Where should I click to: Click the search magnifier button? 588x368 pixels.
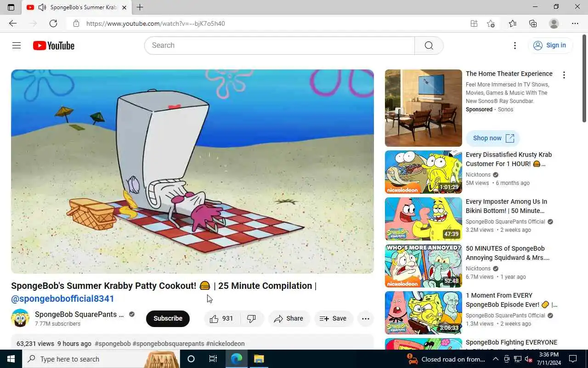click(x=429, y=46)
